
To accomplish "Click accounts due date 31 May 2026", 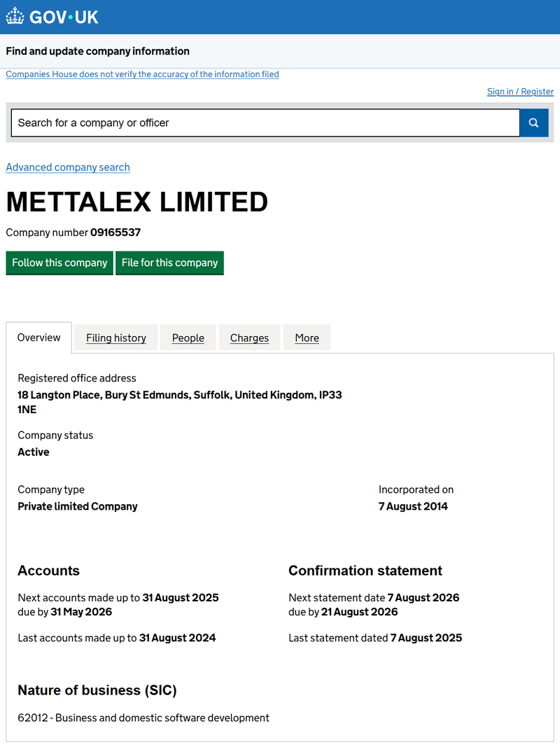I will click(81, 612).
